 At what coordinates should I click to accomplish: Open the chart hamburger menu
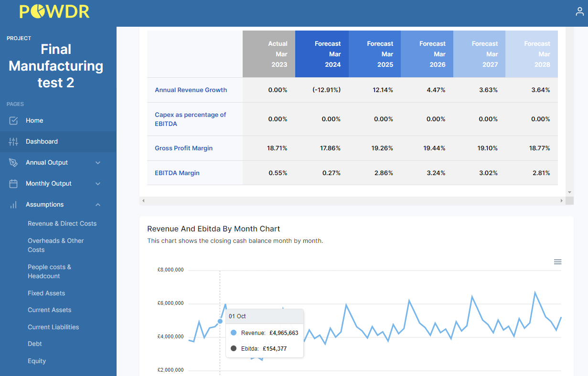click(x=557, y=261)
